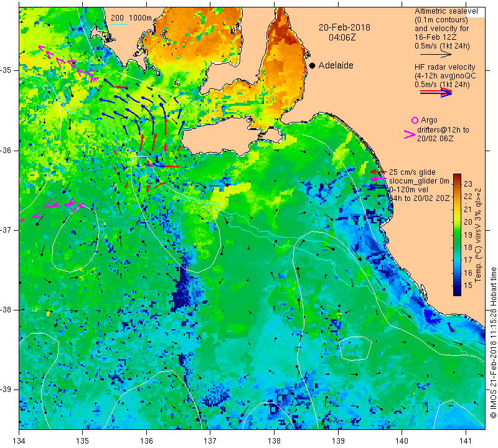This screenshot has height=448, width=498.
Task: Click the '16-Feb 12Z' altimetry date
Action: tap(435, 37)
